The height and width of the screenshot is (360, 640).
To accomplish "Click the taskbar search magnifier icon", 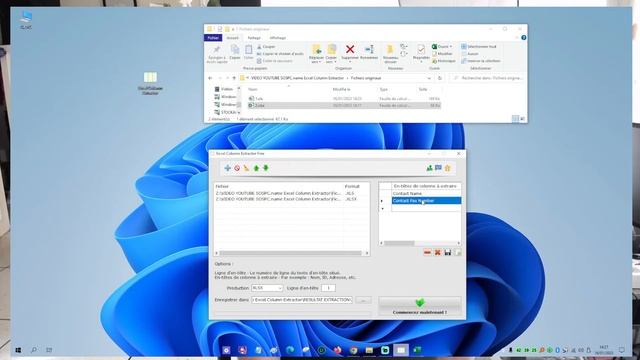I will click(x=34, y=350).
